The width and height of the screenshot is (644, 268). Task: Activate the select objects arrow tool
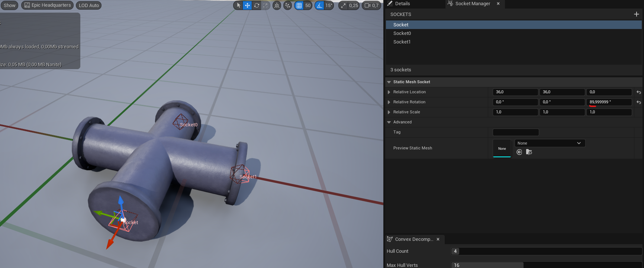tap(238, 5)
